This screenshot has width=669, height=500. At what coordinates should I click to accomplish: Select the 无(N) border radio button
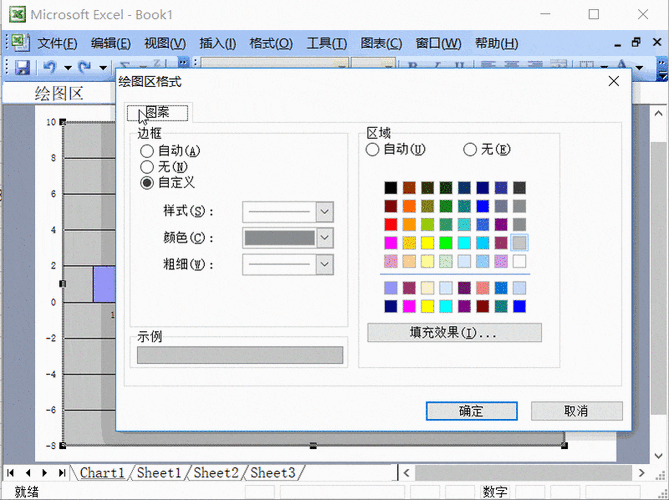[x=147, y=167]
